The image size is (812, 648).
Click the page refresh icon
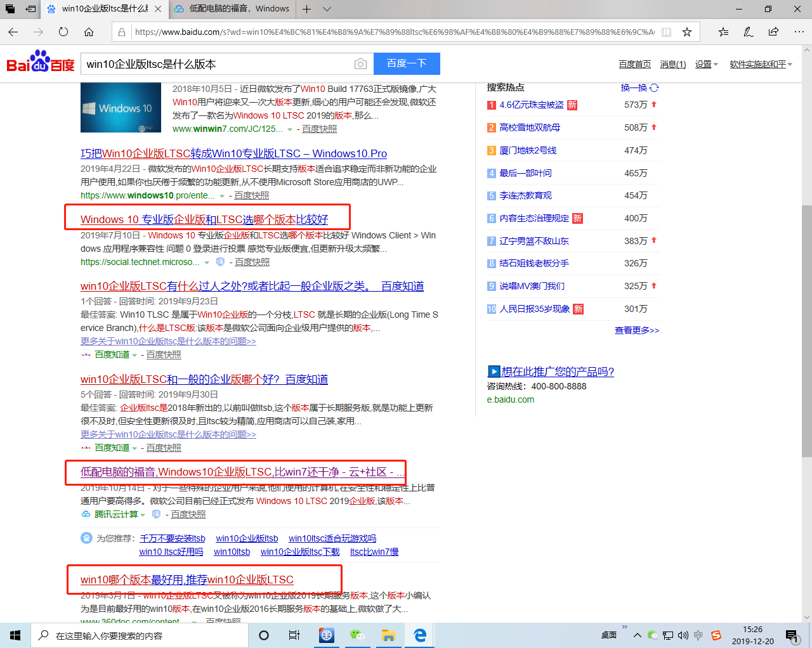[63, 31]
